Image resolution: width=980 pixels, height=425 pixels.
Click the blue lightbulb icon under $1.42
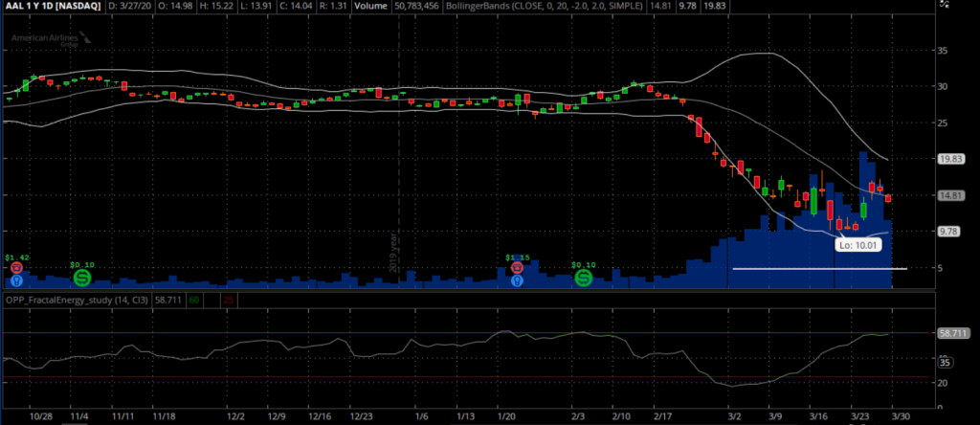[x=17, y=280]
